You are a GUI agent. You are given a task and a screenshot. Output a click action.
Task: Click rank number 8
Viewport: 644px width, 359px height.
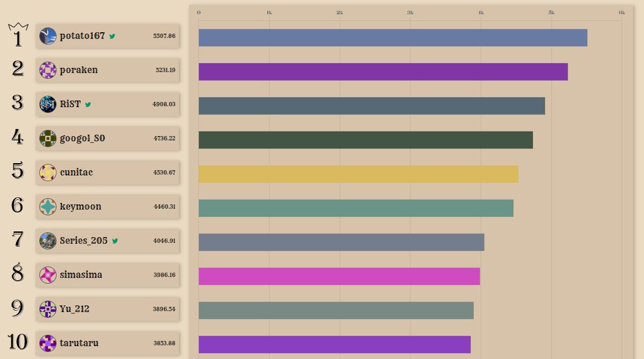coord(18,273)
